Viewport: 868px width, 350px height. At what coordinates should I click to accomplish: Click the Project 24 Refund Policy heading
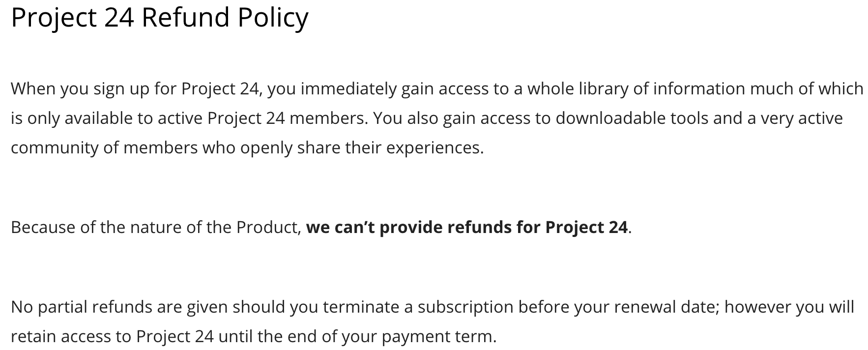(x=160, y=18)
